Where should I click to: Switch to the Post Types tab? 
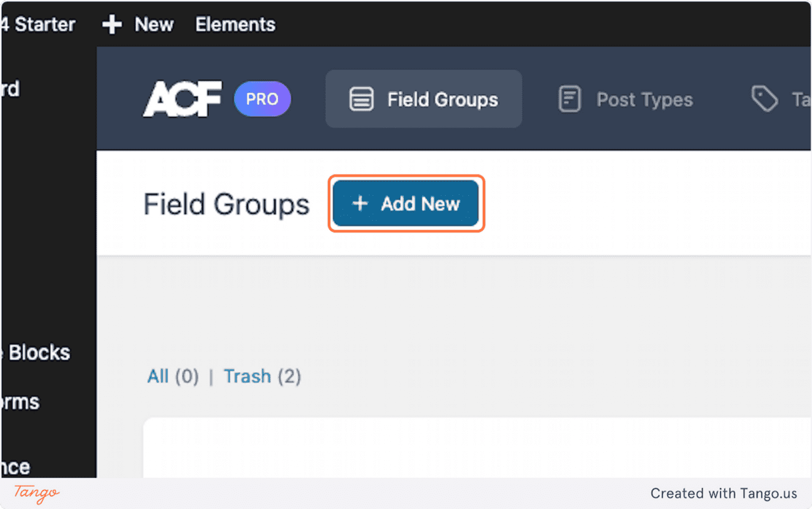pyautogui.click(x=644, y=99)
